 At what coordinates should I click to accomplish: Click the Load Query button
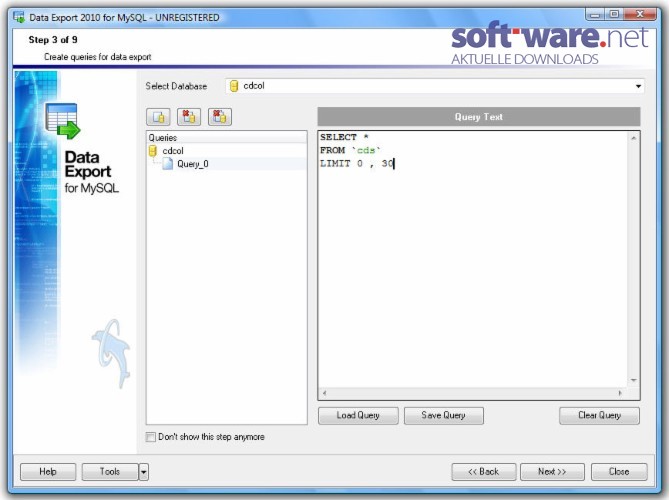[358, 416]
